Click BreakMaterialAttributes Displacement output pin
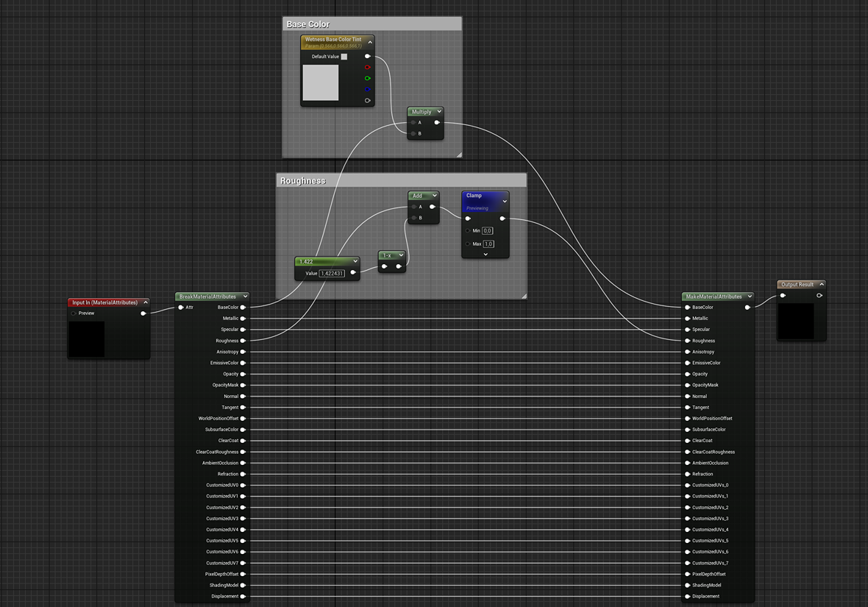The image size is (868, 607). [243, 597]
